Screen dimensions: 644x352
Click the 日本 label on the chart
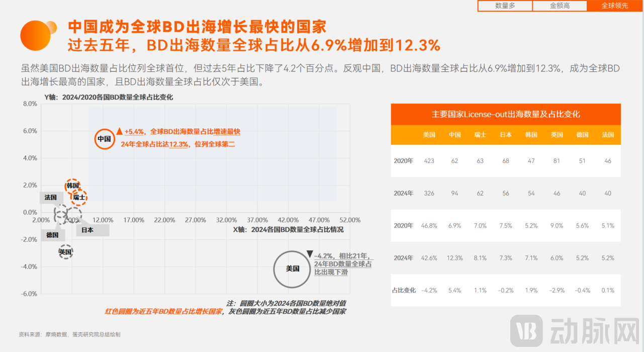pyautogui.click(x=87, y=230)
